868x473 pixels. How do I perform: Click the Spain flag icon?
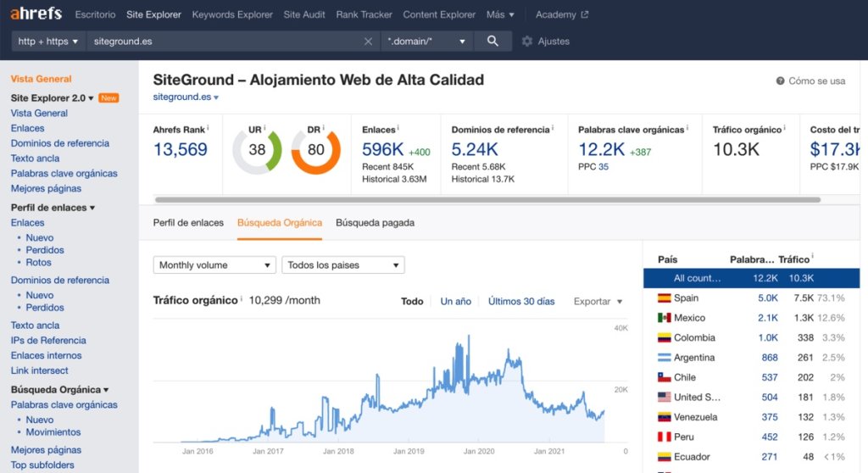pyautogui.click(x=665, y=298)
